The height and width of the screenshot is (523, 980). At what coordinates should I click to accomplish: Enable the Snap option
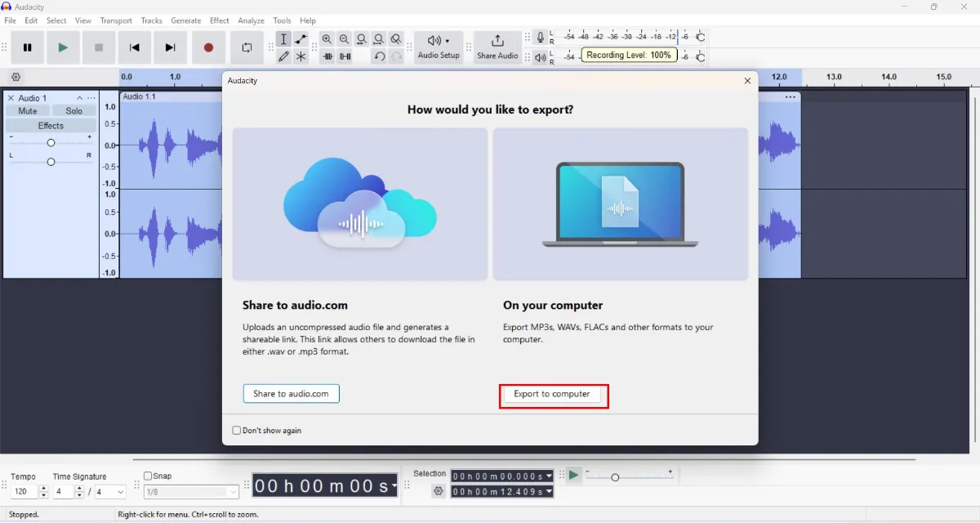pos(147,475)
